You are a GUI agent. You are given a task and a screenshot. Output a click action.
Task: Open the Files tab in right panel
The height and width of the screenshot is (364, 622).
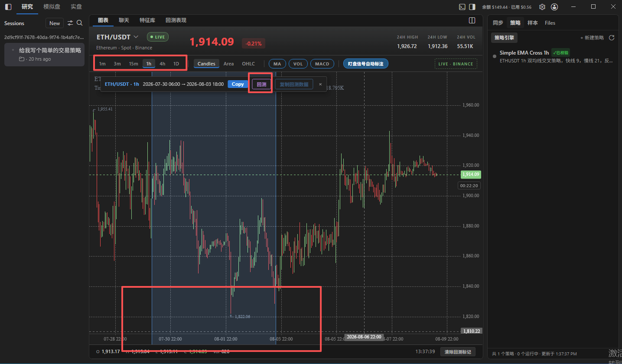[x=550, y=23]
